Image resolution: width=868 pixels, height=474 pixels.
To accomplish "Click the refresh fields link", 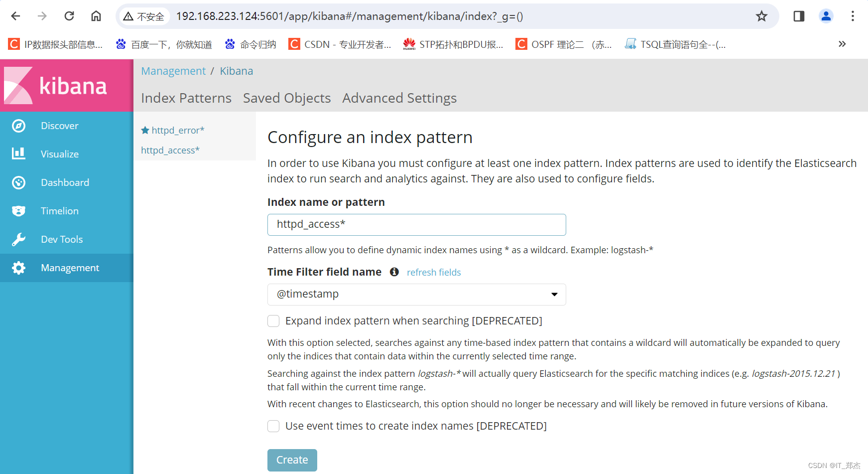I will [434, 272].
